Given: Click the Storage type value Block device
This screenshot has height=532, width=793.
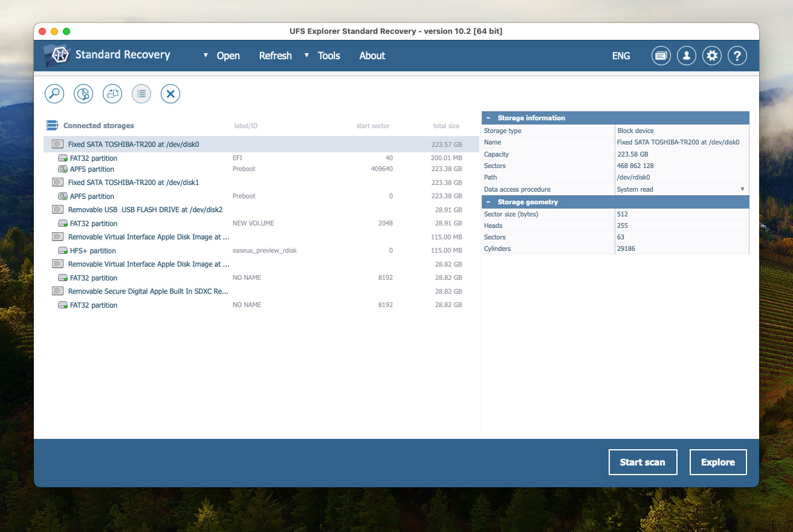Looking at the screenshot, I should pyautogui.click(x=635, y=131).
